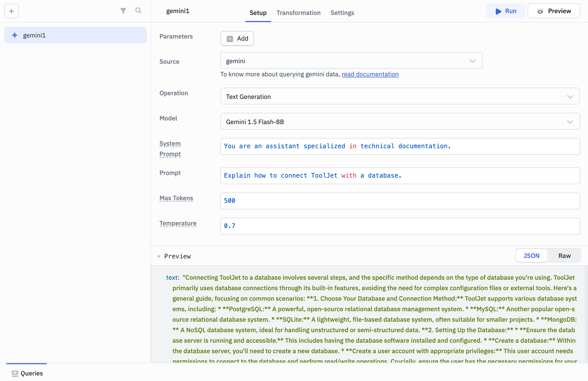Click the gemini sparkle icon in query list

point(15,35)
